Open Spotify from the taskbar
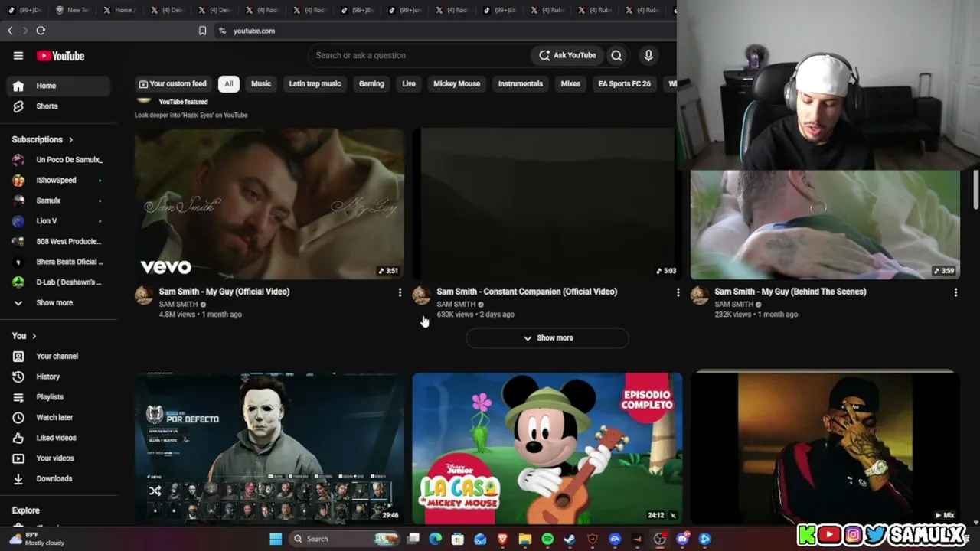The width and height of the screenshot is (980, 551). [x=547, y=539]
